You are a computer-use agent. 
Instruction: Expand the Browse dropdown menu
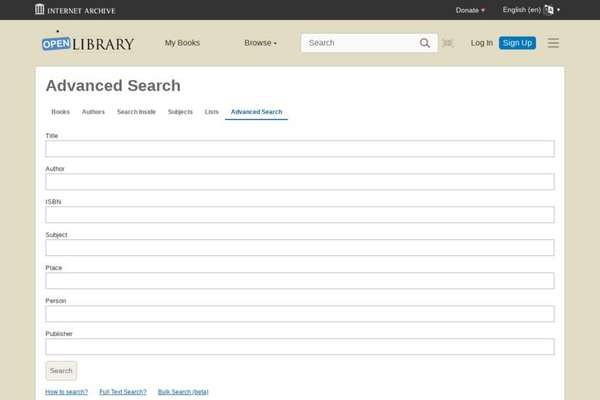pyautogui.click(x=260, y=43)
